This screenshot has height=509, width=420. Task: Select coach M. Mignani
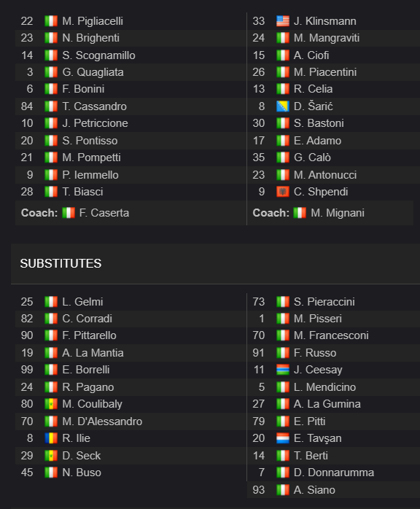click(x=337, y=213)
